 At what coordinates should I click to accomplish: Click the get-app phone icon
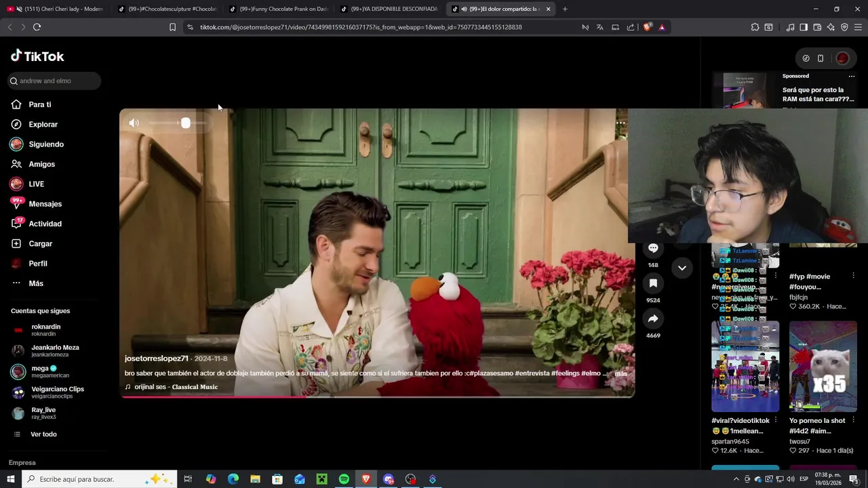[821, 58]
